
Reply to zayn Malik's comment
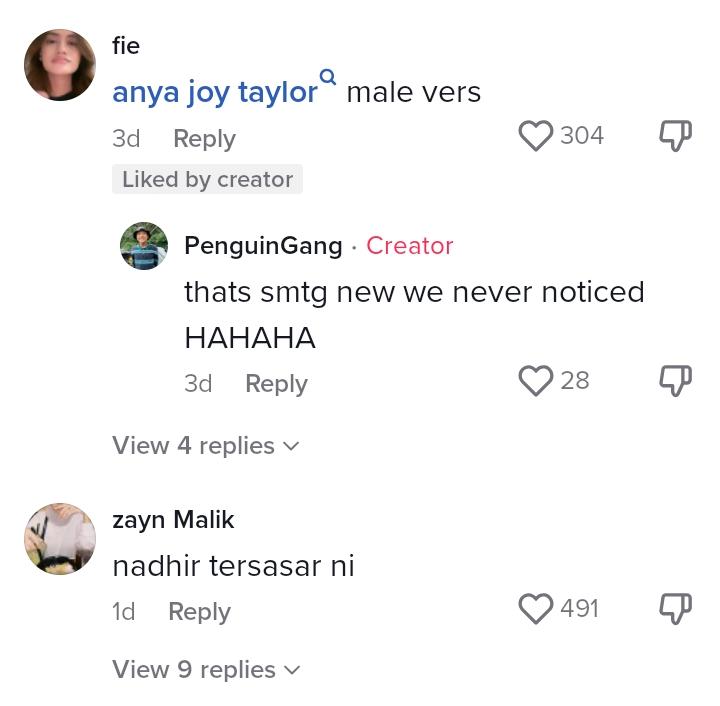coord(199,612)
